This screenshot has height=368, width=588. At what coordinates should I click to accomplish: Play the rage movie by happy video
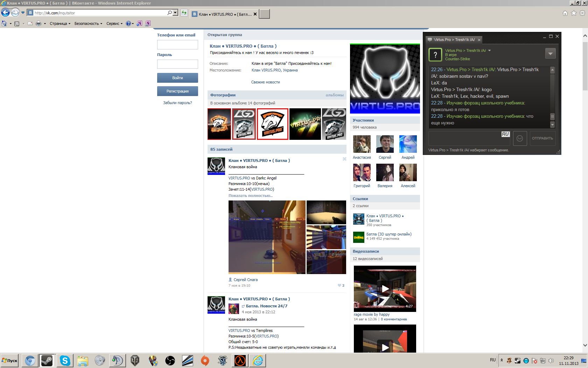pyautogui.click(x=385, y=288)
